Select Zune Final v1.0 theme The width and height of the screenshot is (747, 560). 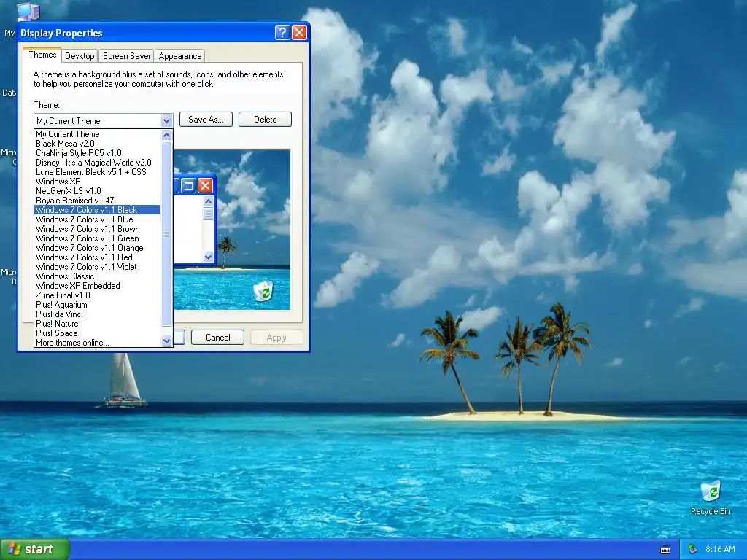98,295
